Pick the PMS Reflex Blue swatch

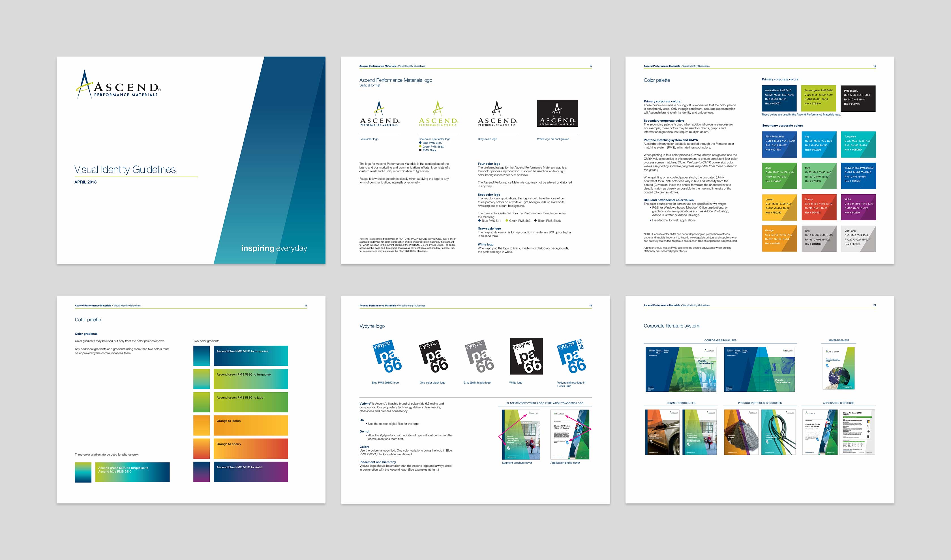click(x=779, y=145)
